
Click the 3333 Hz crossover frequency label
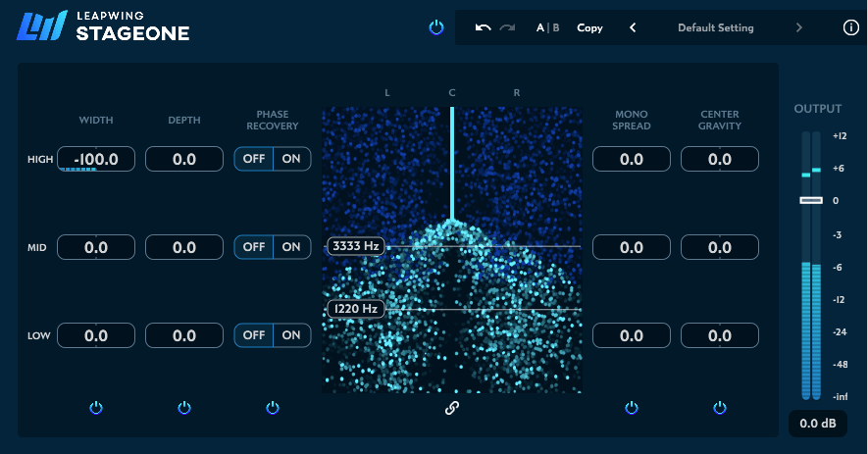(x=355, y=246)
